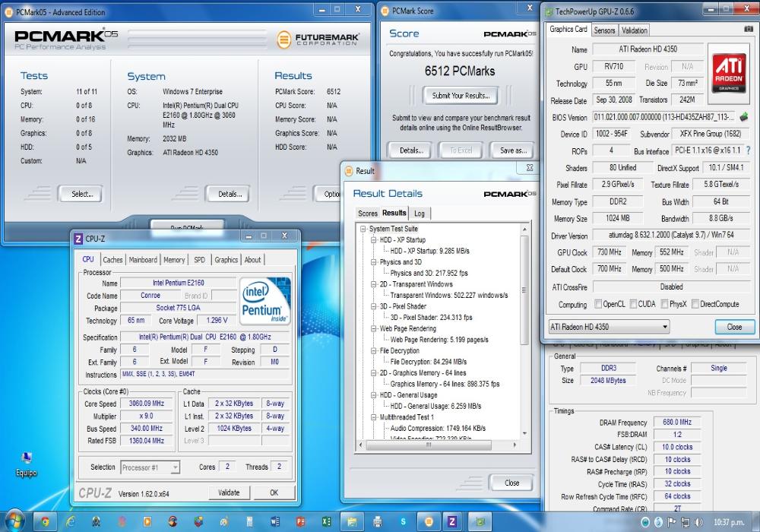Click the Futuremark Corporation logo
Image resolution: width=760 pixels, height=532 pixels.
coord(318,39)
